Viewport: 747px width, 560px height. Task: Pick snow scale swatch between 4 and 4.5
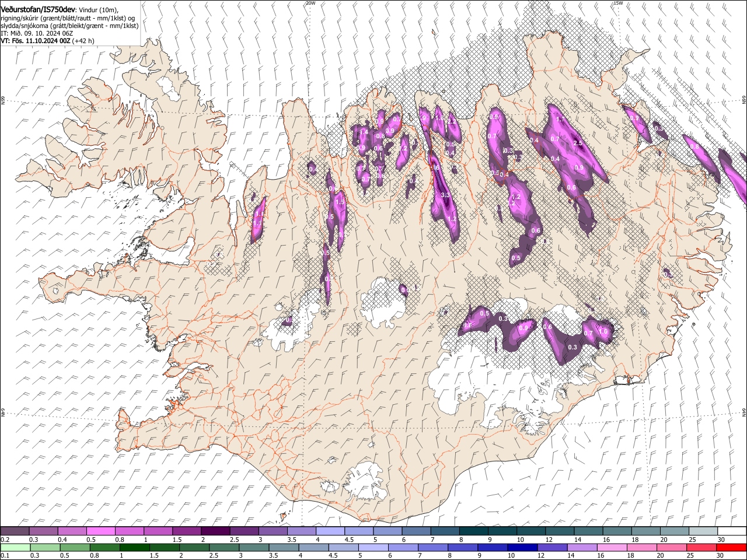pyautogui.click(x=330, y=531)
